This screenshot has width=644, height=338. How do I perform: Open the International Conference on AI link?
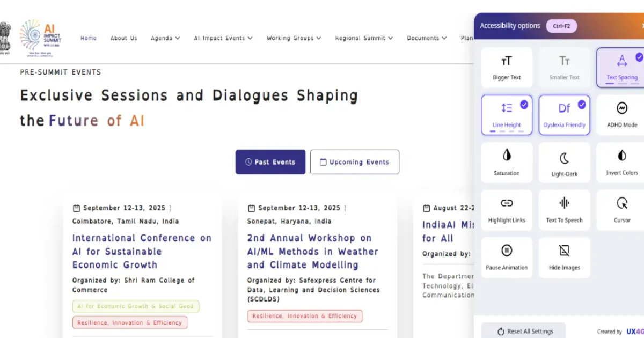[142, 251]
